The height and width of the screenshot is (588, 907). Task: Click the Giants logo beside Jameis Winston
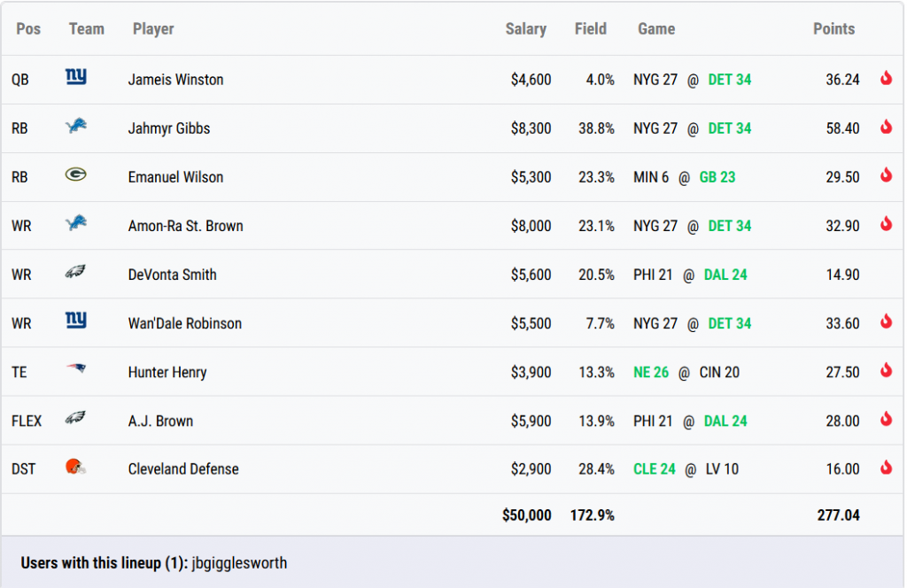[x=76, y=78]
